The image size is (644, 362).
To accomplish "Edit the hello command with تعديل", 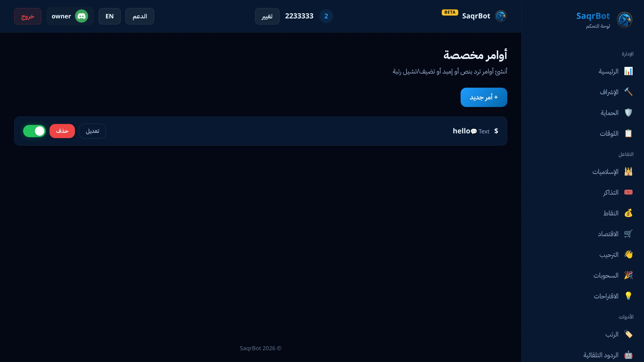I will click(92, 131).
